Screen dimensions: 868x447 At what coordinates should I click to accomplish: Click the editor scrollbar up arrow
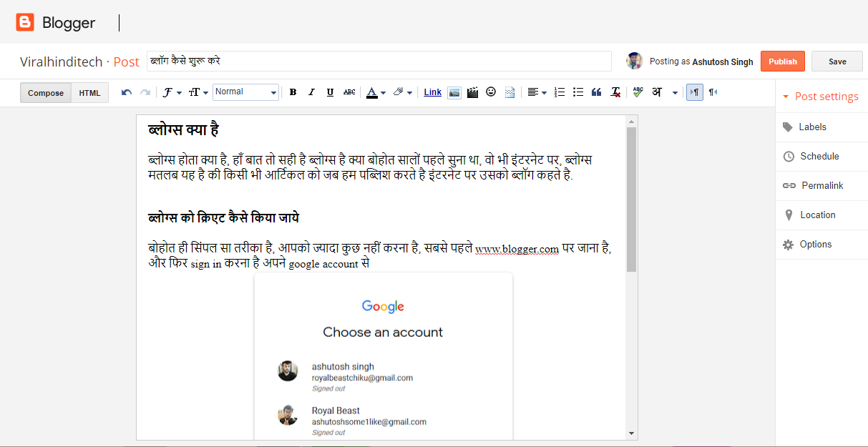631,122
